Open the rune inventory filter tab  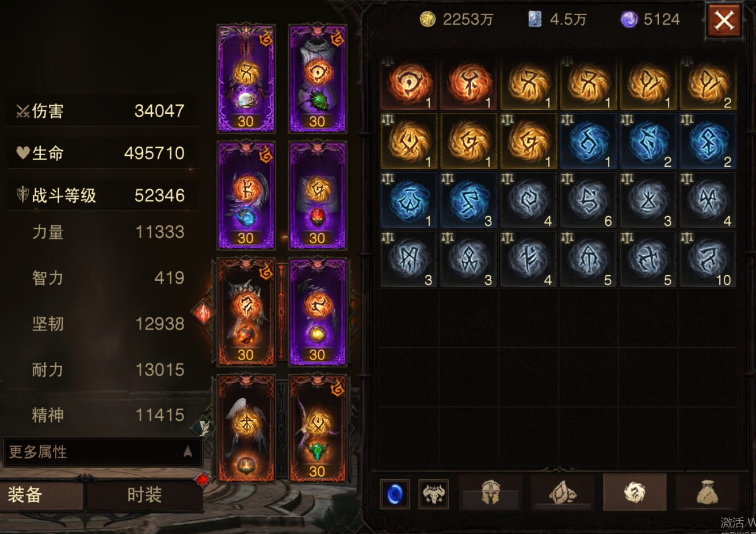pyautogui.click(x=635, y=493)
